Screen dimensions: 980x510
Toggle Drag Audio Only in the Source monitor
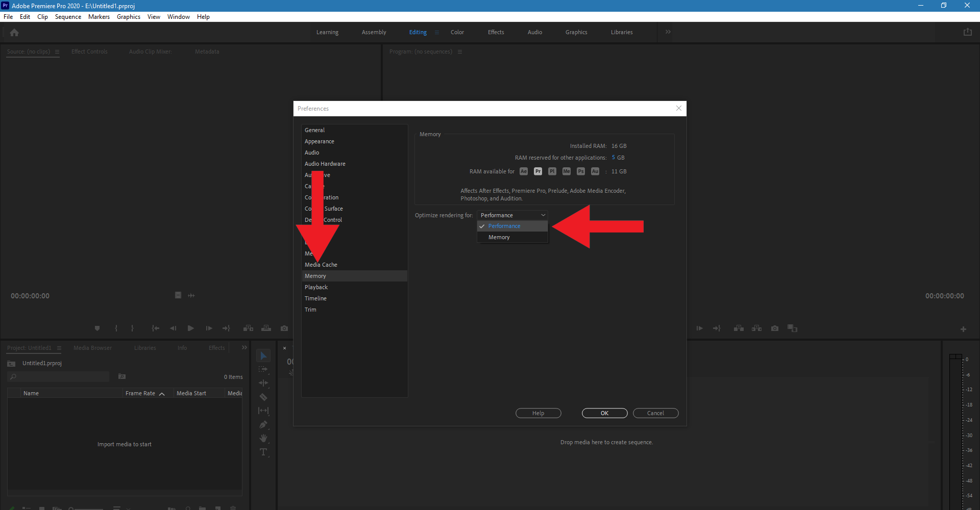tap(191, 295)
